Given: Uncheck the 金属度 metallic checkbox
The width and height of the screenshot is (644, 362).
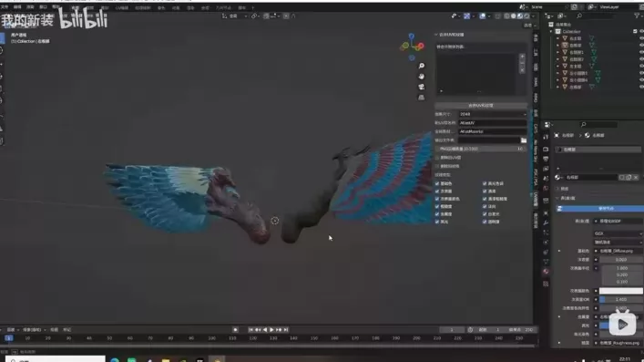Looking at the screenshot, I should (437, 214).
